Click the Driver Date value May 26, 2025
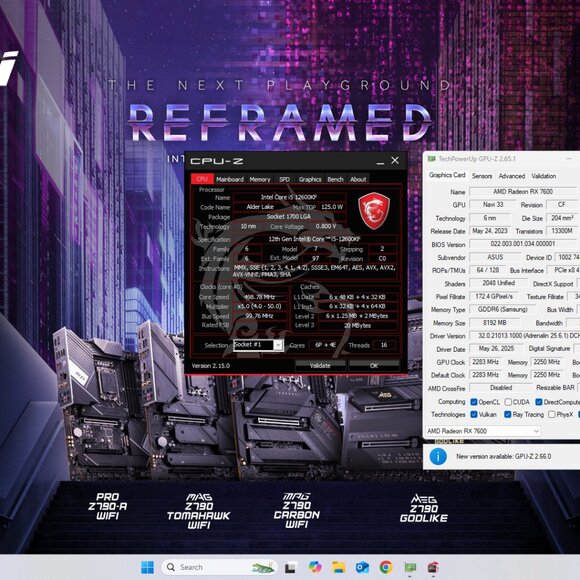Viewport: 580px width, 580px height. (496, 349)
